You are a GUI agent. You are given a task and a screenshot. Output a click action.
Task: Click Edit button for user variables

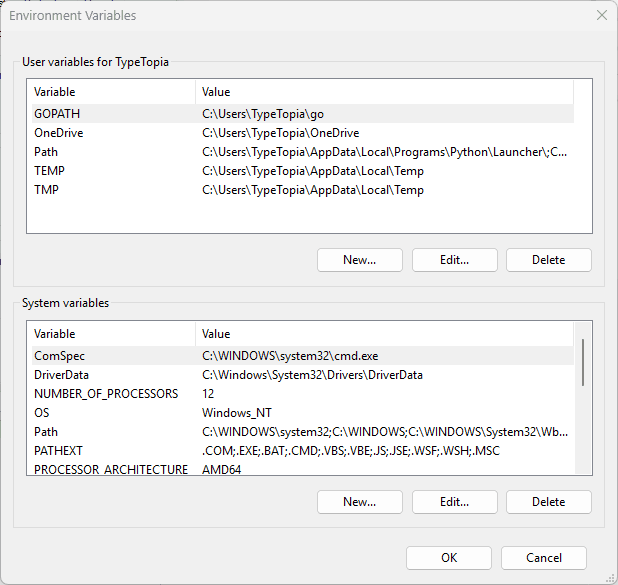pos(454,260)
